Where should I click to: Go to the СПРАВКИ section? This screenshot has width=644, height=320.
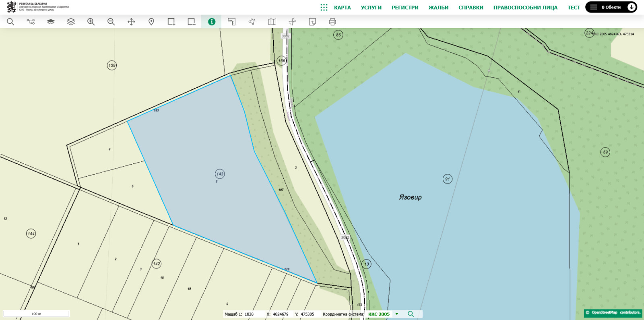(x=471, y=8)
